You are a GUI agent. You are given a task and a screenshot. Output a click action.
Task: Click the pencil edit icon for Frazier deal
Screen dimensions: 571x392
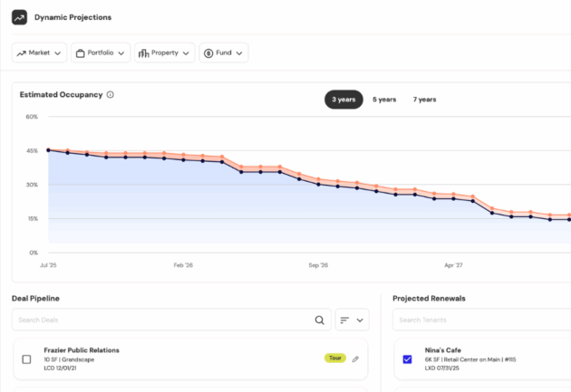(x=355, y=359)
